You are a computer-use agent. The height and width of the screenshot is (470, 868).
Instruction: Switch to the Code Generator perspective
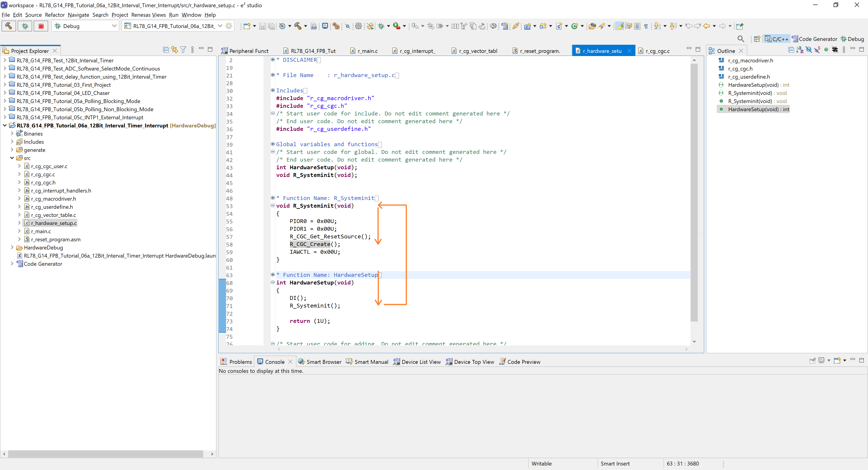point(814,39)
